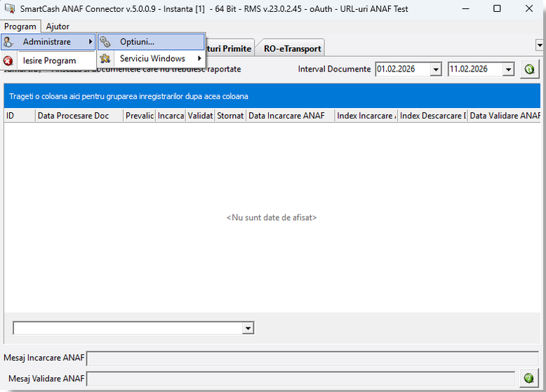Choose Optiuni... from the submenu
Viewport: 546px width, 392px height.
[151, 42]
